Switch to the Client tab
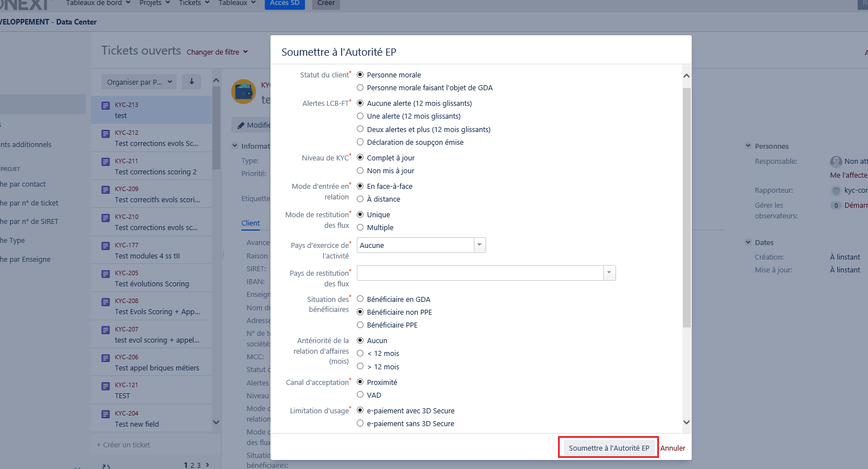The width and height of the screenshot is (868, 469). click(x=250, y=223)
